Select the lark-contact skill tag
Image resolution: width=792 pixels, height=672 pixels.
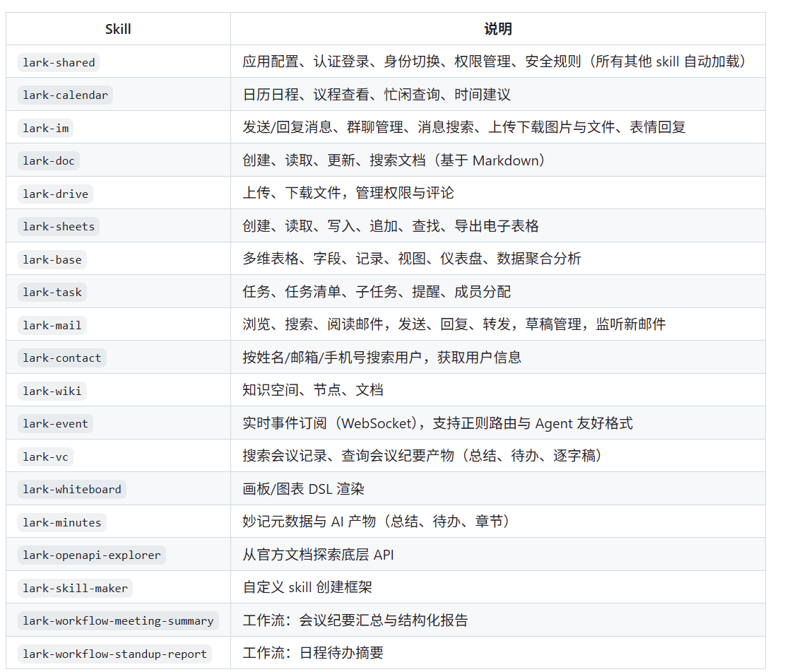point(62,358)
